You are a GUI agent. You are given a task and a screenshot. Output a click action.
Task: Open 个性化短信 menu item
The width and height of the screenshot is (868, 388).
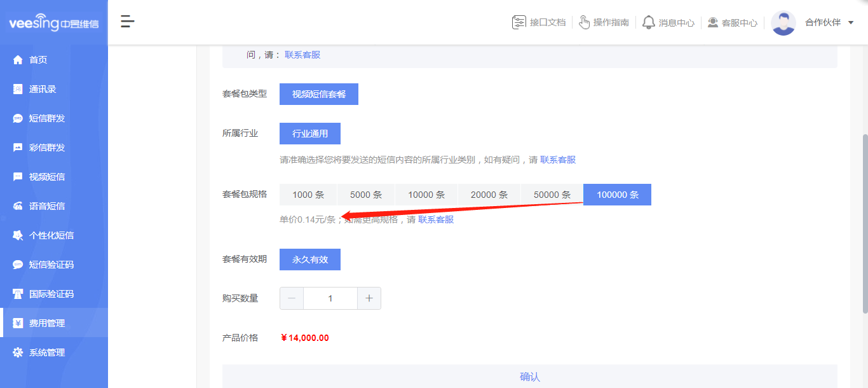54,235
